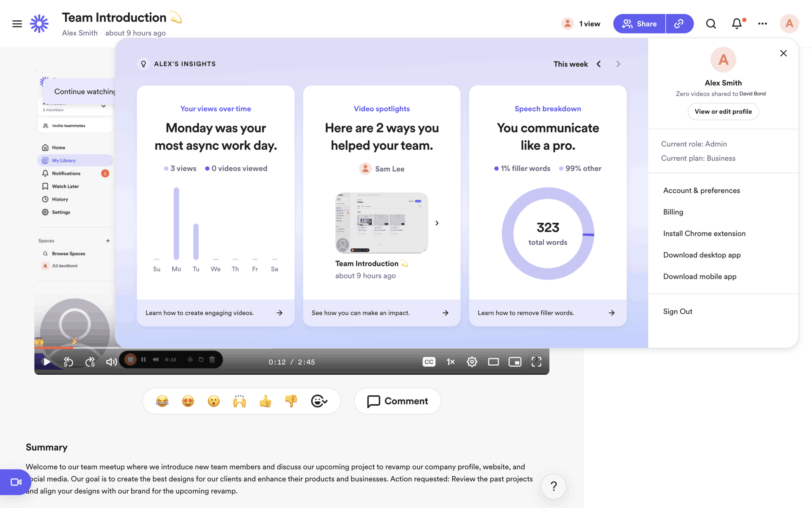Open Team Introduction spotlight thumbnail
812x508 pixels.
click(381, 223)
